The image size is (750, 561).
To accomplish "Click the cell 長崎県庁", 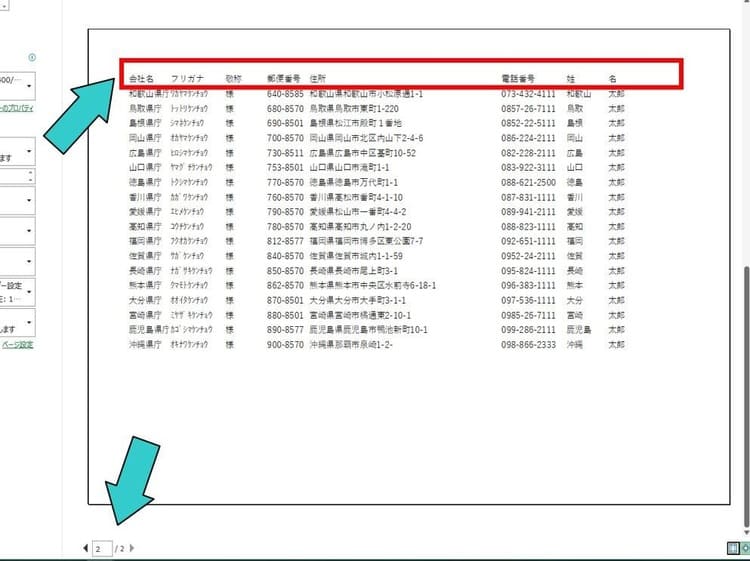I will (x=145, y=271).
